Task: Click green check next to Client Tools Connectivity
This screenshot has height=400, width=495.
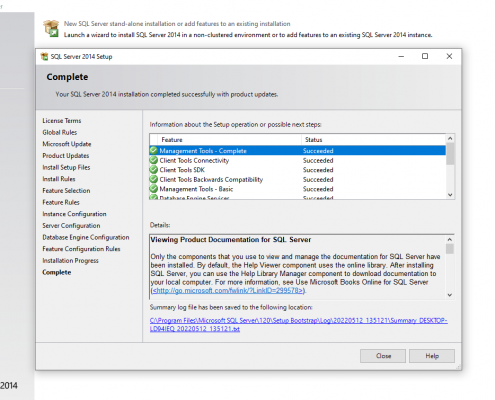Action: 154,160
